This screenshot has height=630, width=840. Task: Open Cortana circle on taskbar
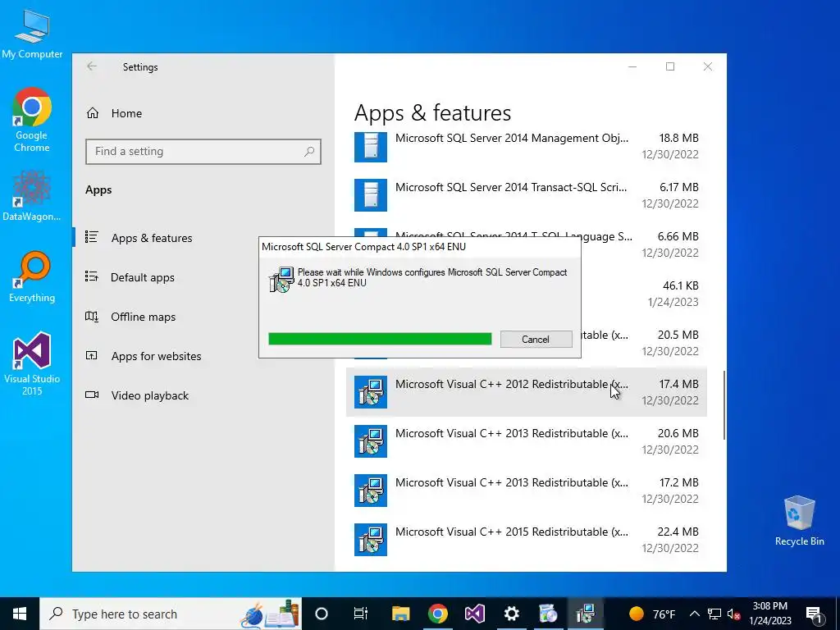322,614
